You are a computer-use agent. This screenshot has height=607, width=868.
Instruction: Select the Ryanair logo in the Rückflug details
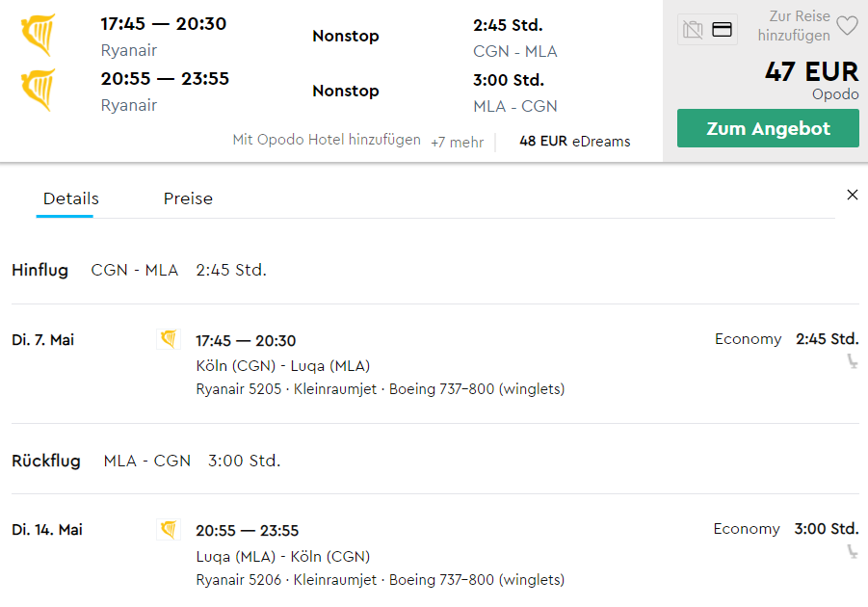point(168,529)
